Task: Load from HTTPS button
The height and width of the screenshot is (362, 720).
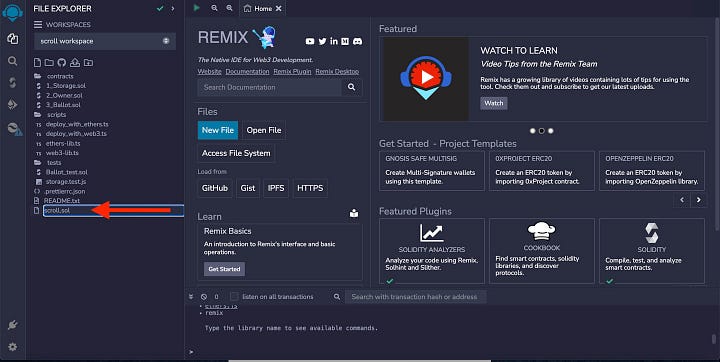Action: 310,188
